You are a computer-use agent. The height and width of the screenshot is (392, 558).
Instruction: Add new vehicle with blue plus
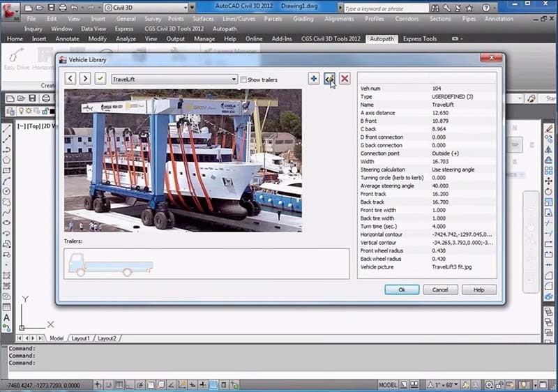(x=313, y=79)
